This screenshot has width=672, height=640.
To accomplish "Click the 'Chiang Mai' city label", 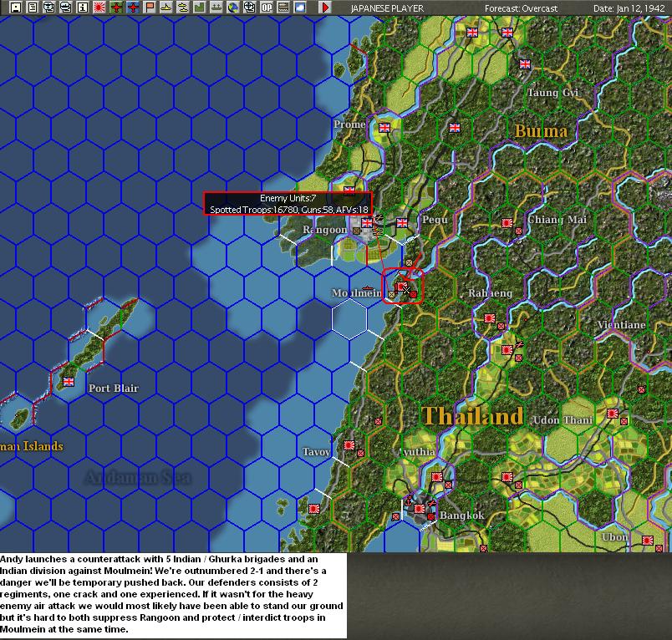I will (557, 220).
